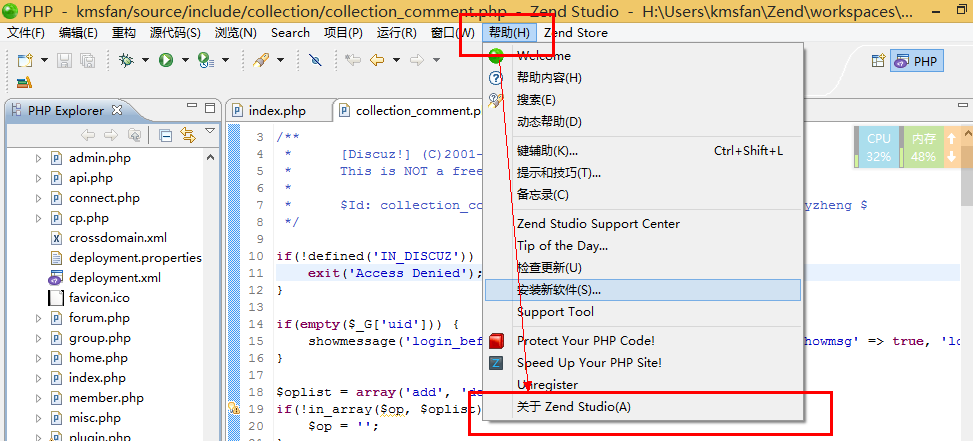Select misc.php in tree

tap(95, 417)
